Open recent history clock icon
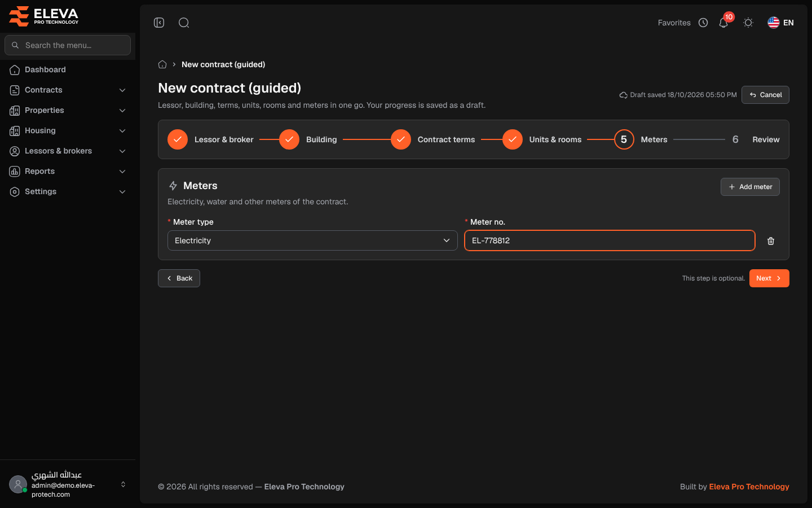The image size is (812, 508). click(703, 23)
